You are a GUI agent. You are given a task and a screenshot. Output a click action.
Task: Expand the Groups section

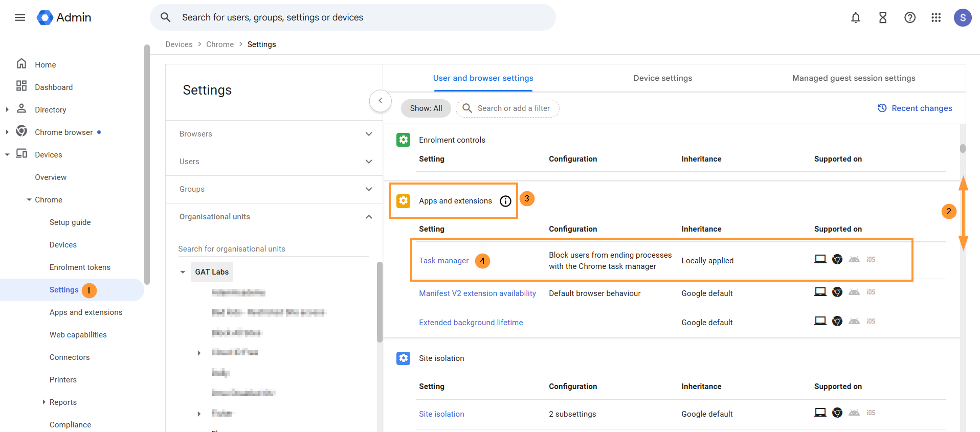click(x=368, y=189)
